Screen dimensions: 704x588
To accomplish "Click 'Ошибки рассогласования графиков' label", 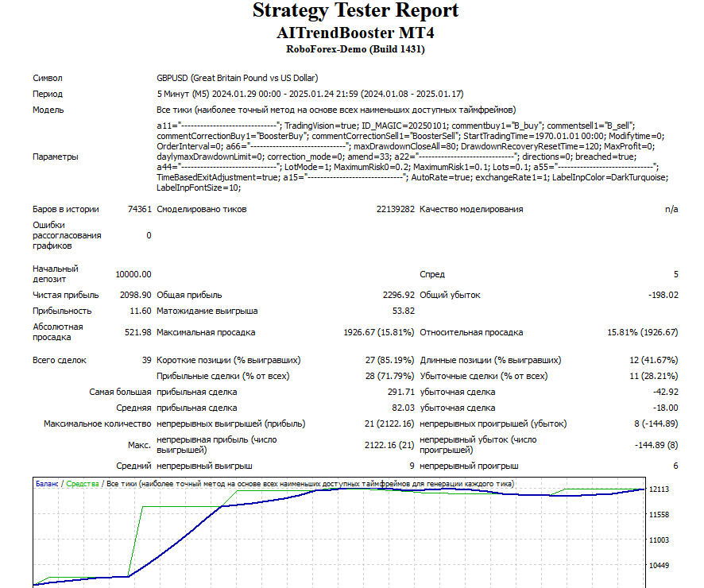I will 67,235.
